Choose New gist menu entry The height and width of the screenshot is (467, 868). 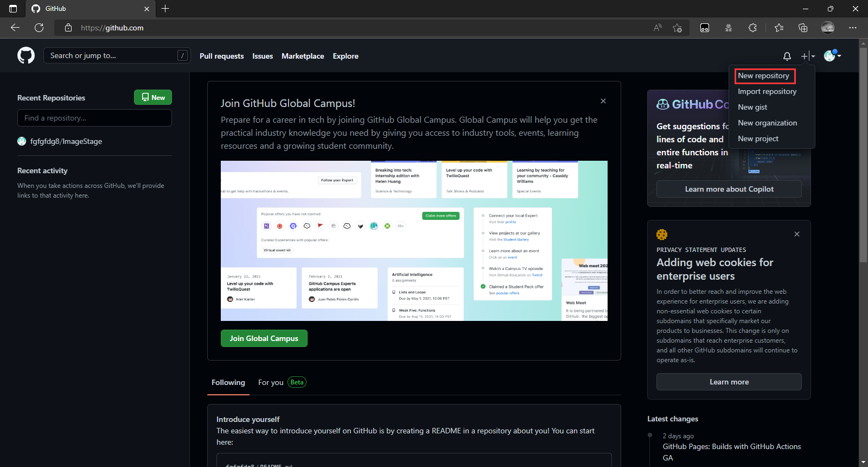click(x=752, y=107)
